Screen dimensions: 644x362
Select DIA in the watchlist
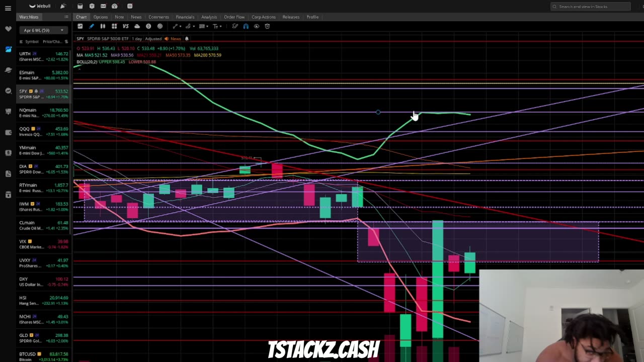[x=44, y=169]
